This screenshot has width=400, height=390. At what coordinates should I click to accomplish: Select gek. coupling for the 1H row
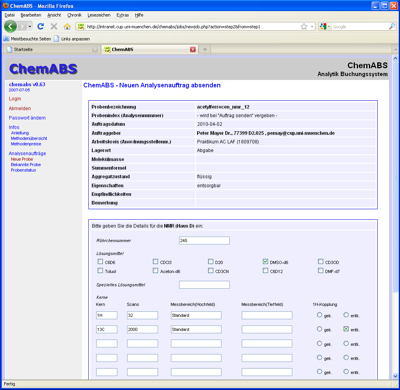[x=319, y=315]
